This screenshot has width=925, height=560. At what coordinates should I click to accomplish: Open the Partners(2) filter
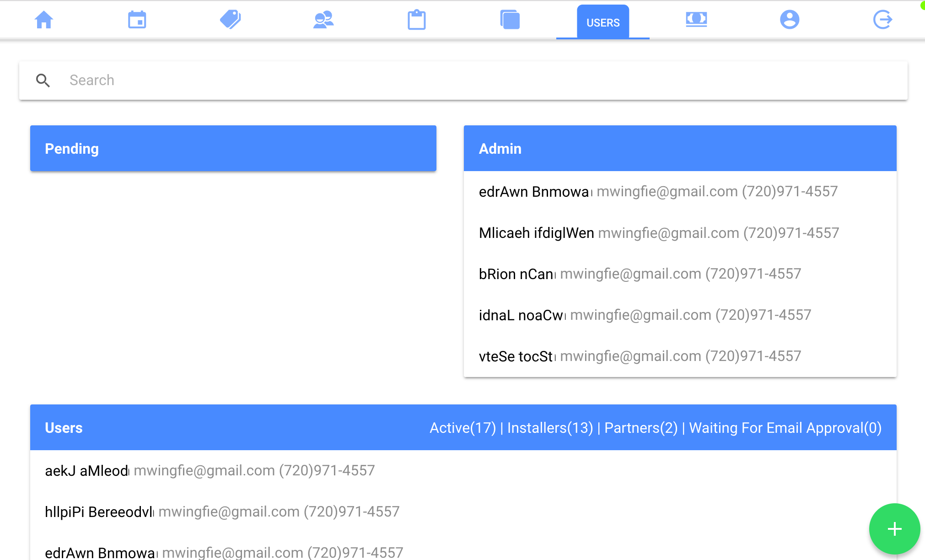[641, 428]
